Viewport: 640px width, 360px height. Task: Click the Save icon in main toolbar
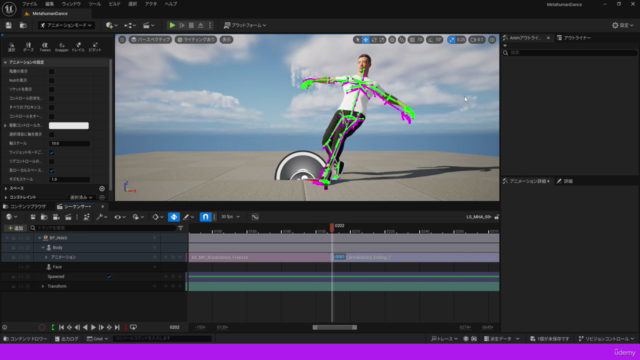[x=9, y=25]
